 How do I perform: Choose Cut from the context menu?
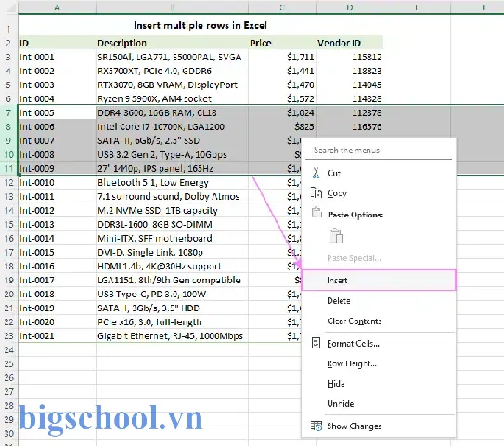pos(379,173)
